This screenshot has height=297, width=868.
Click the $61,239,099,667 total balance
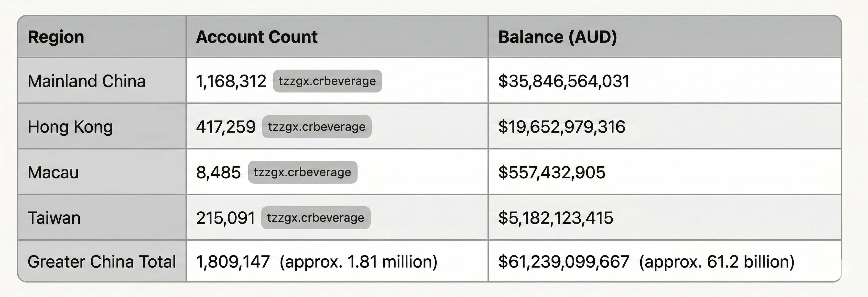564,262
